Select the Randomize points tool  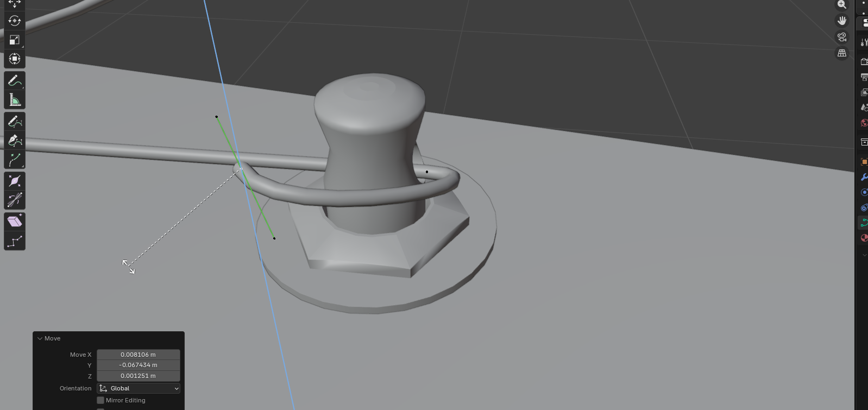15,241
